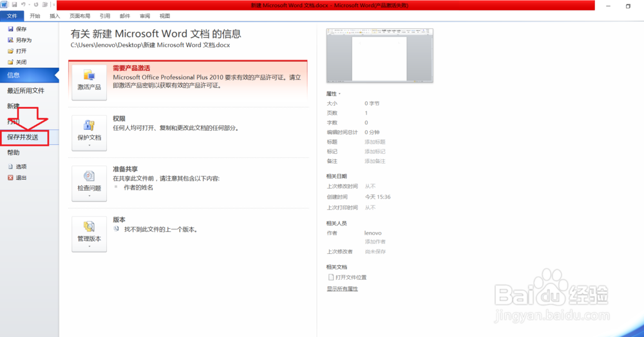
Task: Click 添加作者 field under 相关人员
Action: coord(375,242)
